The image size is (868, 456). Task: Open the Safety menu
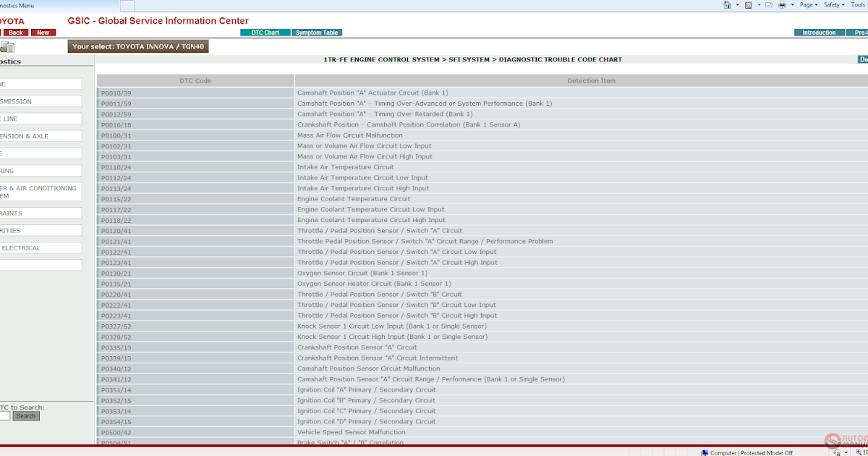834,4
